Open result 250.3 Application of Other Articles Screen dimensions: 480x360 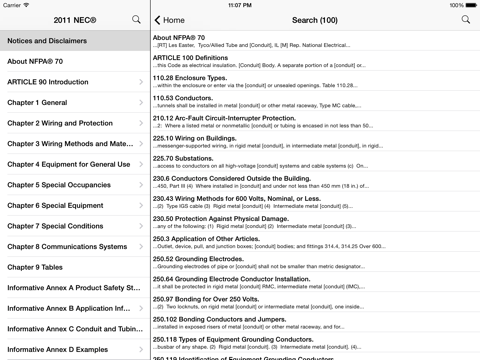point(316,242)
